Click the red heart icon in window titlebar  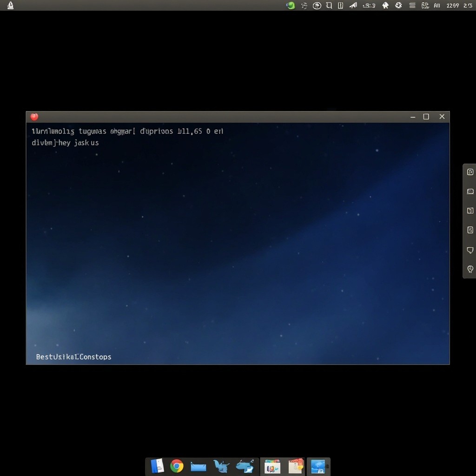coord(34,117)
